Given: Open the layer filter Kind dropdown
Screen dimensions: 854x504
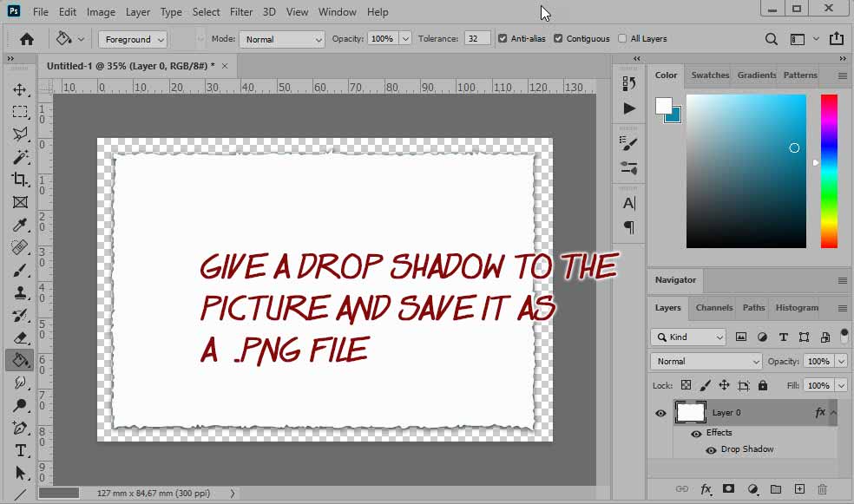Looking at the screenshot, I should tap(688, 337).
